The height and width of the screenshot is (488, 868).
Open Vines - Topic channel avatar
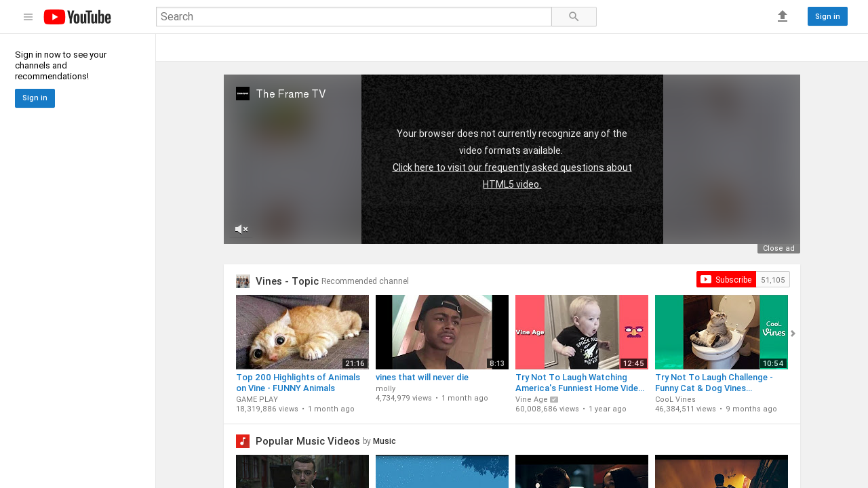tap(243, 281)
